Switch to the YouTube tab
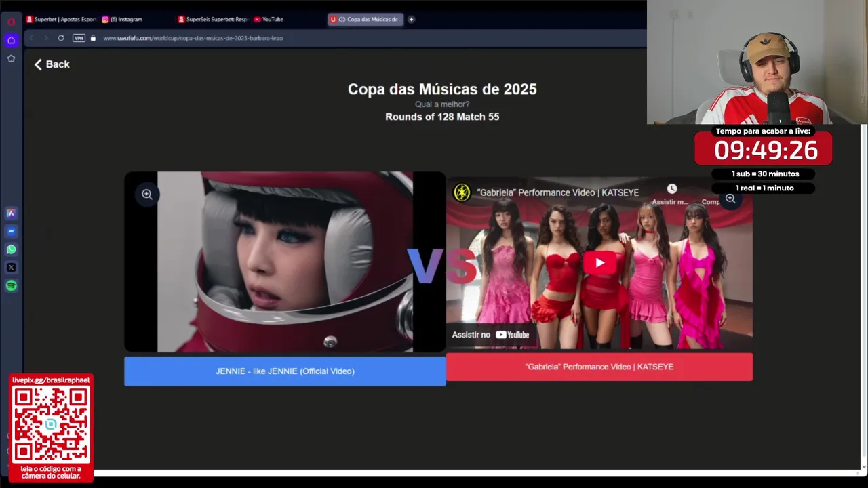 (x=269, y=19)
